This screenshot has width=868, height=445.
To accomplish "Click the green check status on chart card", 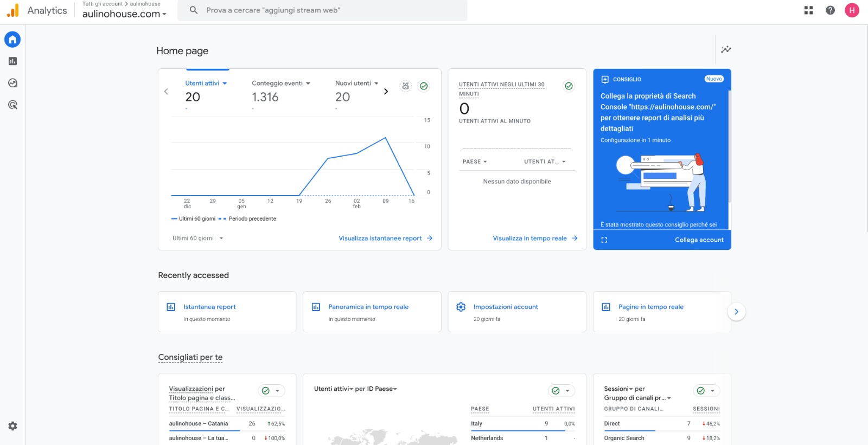I will [424, 86].
